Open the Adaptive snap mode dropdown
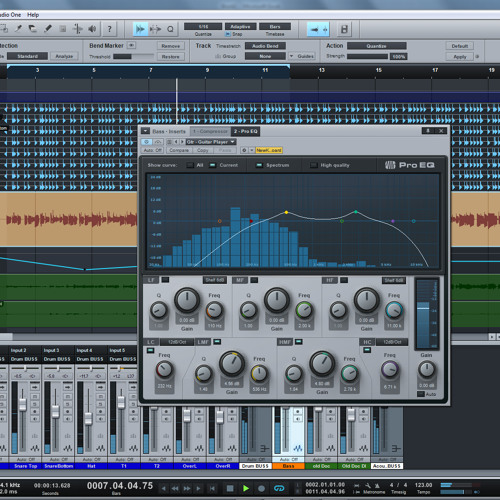 [x=240, y=26]
